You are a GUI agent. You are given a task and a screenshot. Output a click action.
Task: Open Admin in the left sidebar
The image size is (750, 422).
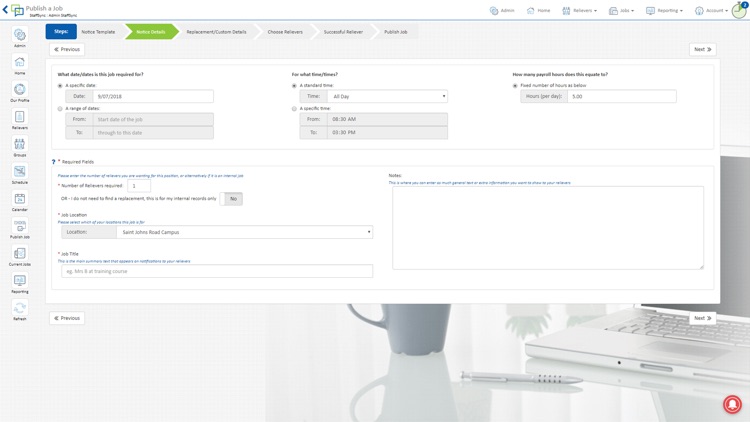20,37
